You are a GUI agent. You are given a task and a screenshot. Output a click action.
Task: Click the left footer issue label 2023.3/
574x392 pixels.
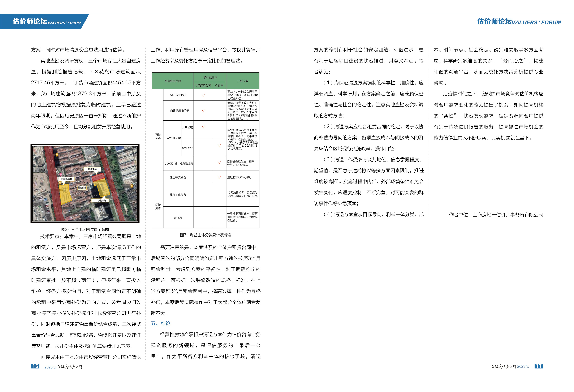tap(50, 367)
